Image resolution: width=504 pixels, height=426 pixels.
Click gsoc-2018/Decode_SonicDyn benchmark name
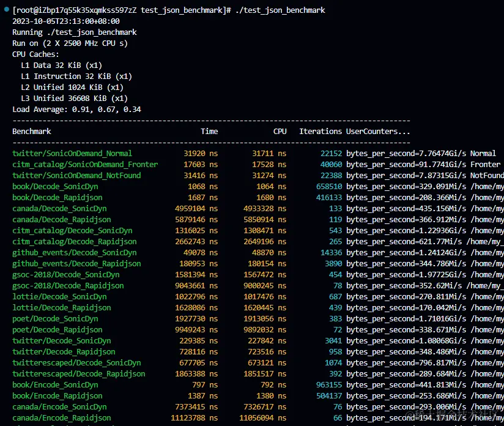tap(66, 275)
